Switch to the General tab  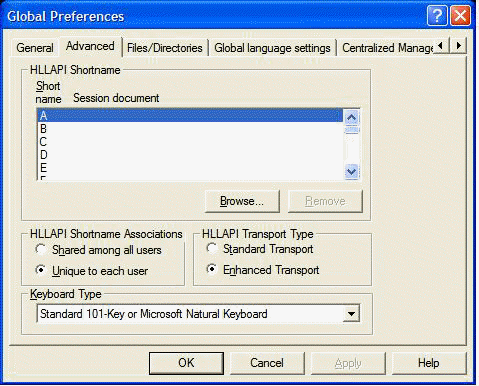coord(35,48)
